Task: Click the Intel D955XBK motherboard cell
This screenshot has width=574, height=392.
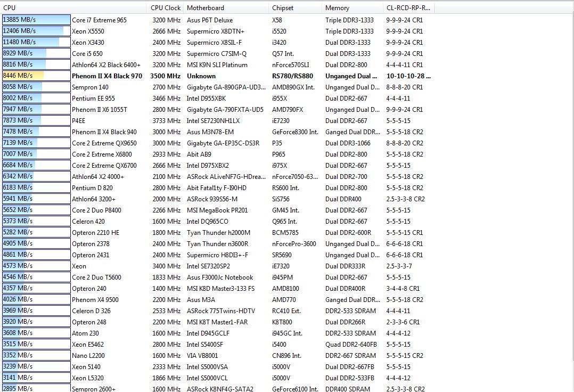Action: click(207, 99)
